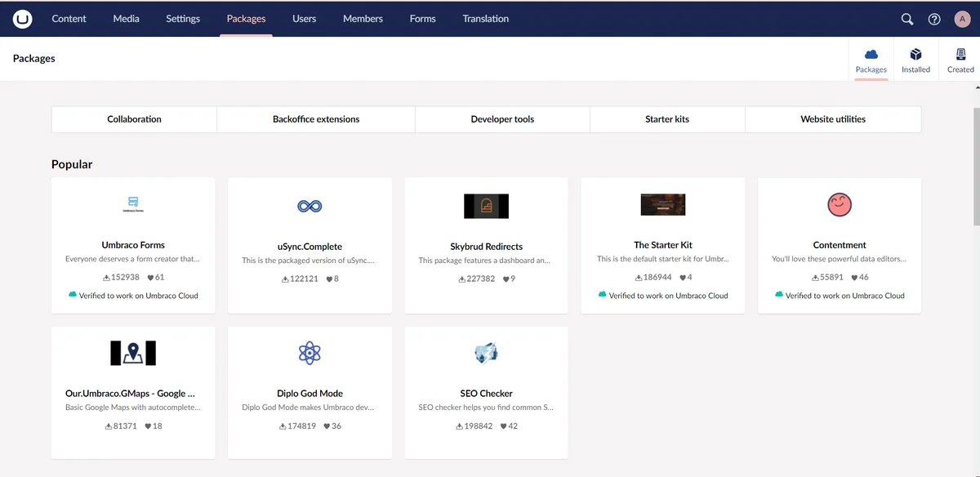Click the uSync.Complete heart likes icon
The image size is (980, 477).
coord(329,279)
